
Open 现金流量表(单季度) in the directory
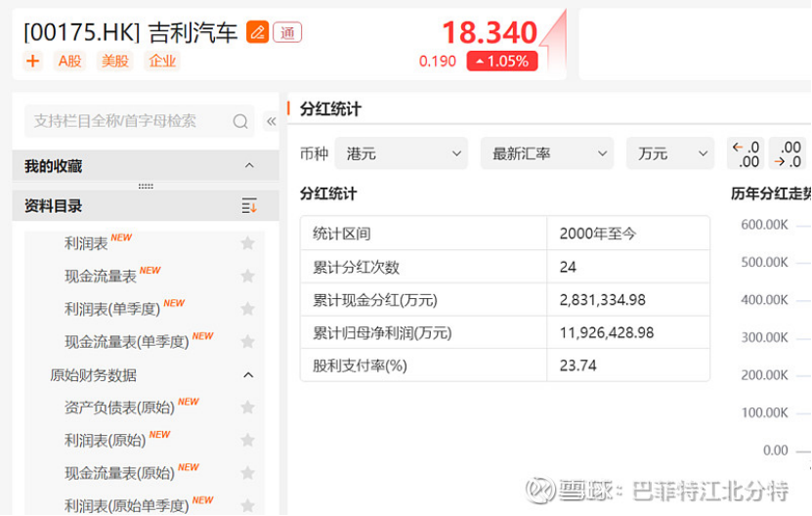pos(127,342)
